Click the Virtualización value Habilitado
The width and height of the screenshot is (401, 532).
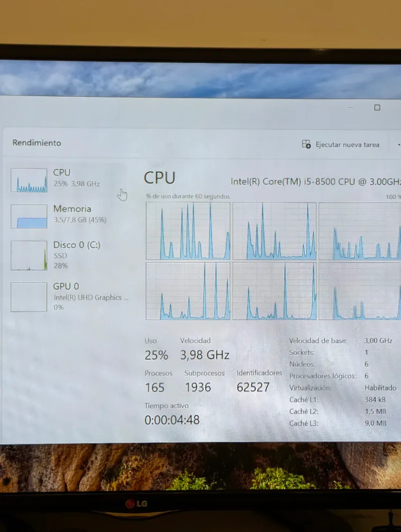pyautogui.click(x=380, y=388)
